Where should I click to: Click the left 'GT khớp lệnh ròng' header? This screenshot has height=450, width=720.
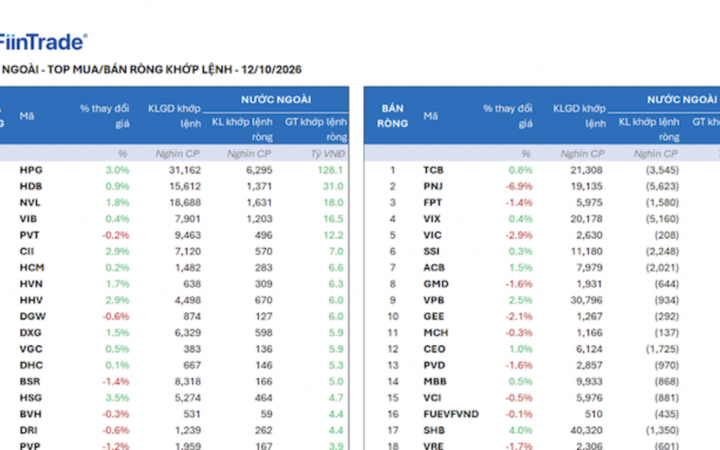[316, 129]
